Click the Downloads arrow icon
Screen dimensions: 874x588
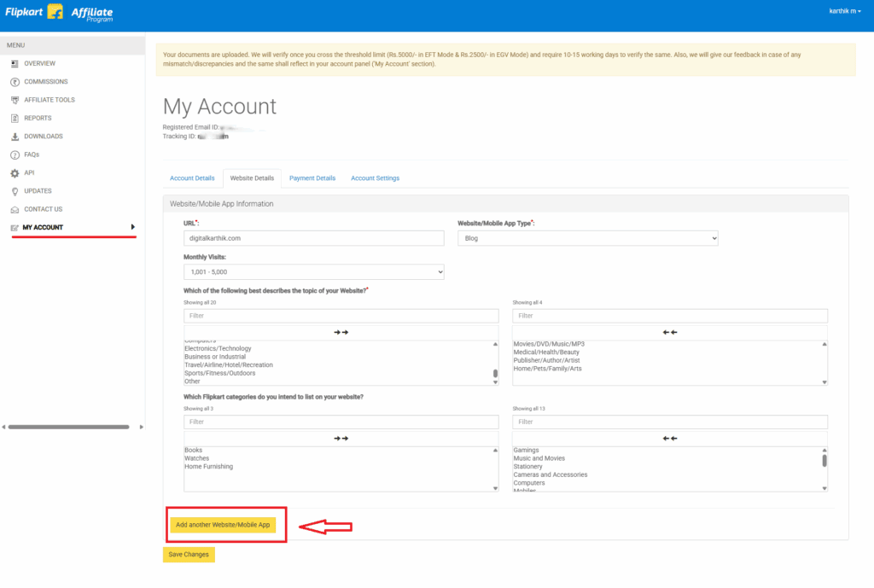[15, 137]
